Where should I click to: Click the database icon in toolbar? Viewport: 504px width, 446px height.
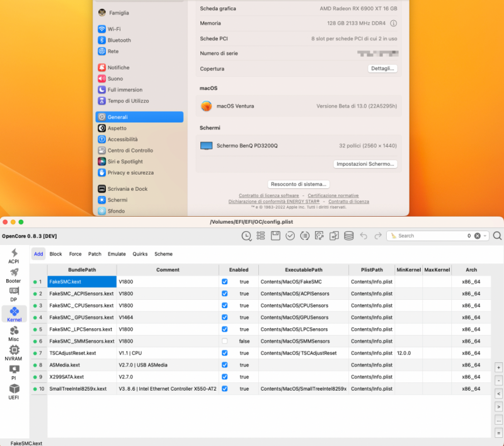tap(348, 236)
